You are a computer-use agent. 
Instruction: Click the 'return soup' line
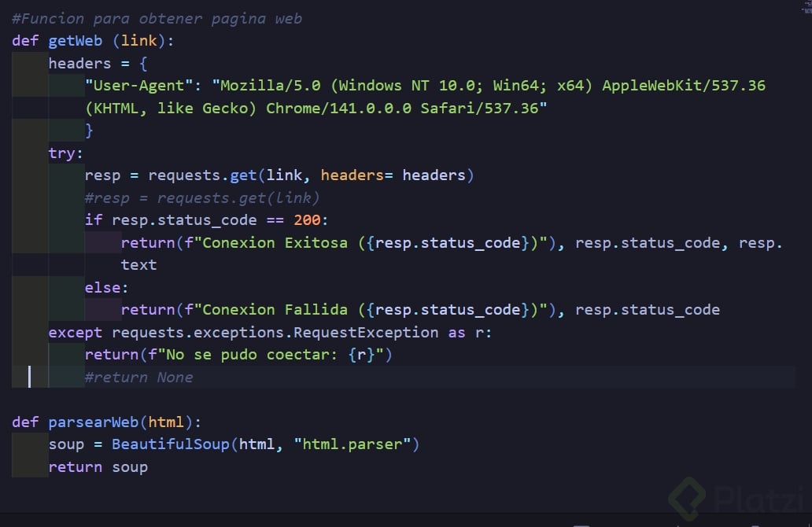pyautogui.click(x=98, y=467)
